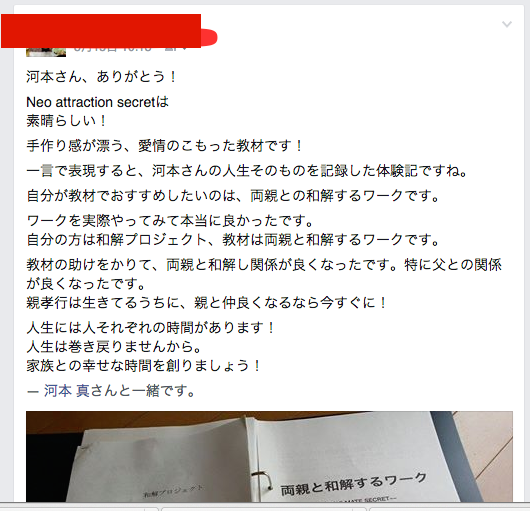Image resolution: width=530 pixels, height=511 pixels.
Task: Click the line 家族との幸せな時間を創りましょう！
Action: [144, 365]
